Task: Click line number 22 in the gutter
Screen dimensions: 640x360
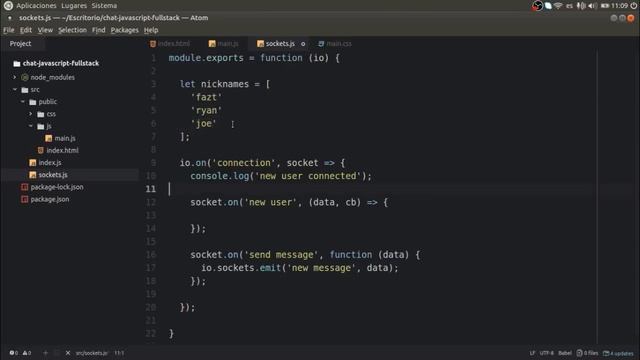Action: (151, 333)
